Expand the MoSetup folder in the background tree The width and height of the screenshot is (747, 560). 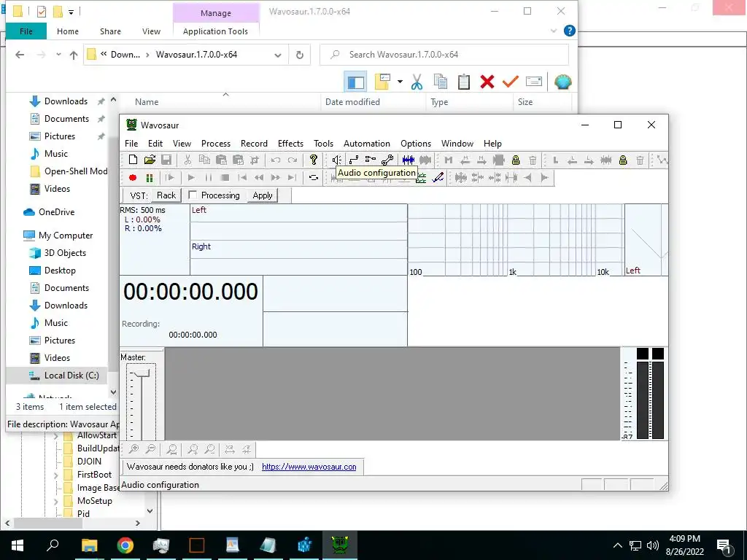pyautogui.click(x=56, y=501)
